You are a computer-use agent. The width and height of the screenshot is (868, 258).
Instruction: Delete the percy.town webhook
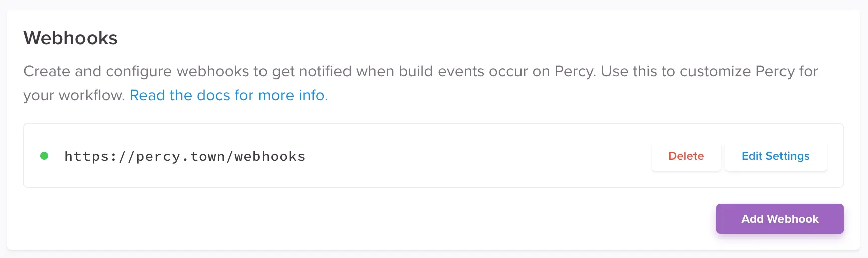[x=686, y=156]
